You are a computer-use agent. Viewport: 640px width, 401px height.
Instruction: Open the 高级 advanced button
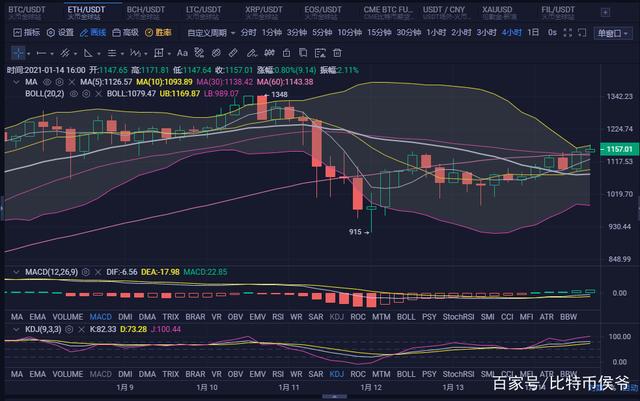[x=125, y=33]
